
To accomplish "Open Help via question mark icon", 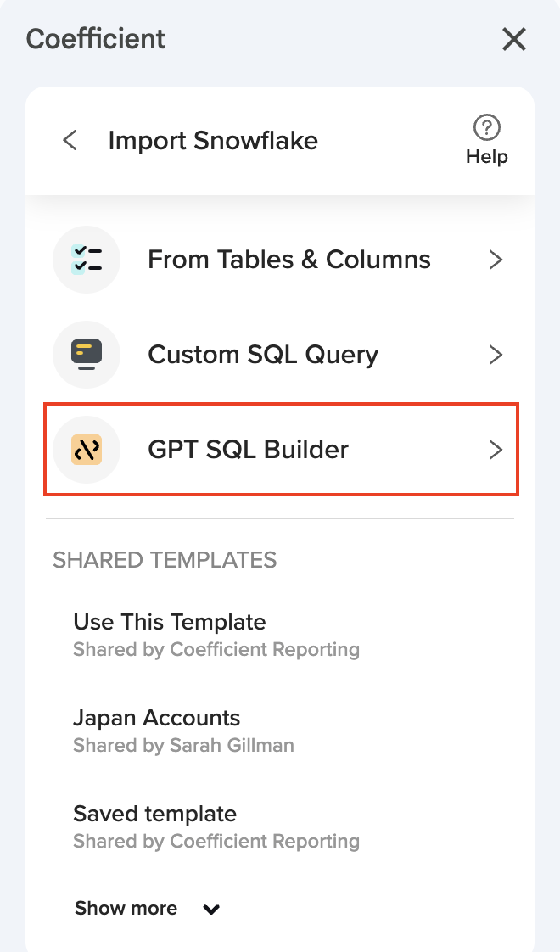I will point(486,128).
